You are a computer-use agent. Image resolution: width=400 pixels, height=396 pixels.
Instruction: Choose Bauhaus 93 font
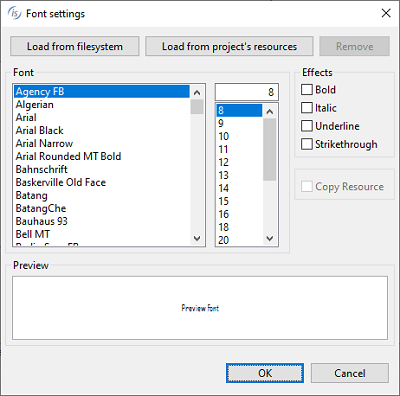pyautogui.click(x=102, y=221)
